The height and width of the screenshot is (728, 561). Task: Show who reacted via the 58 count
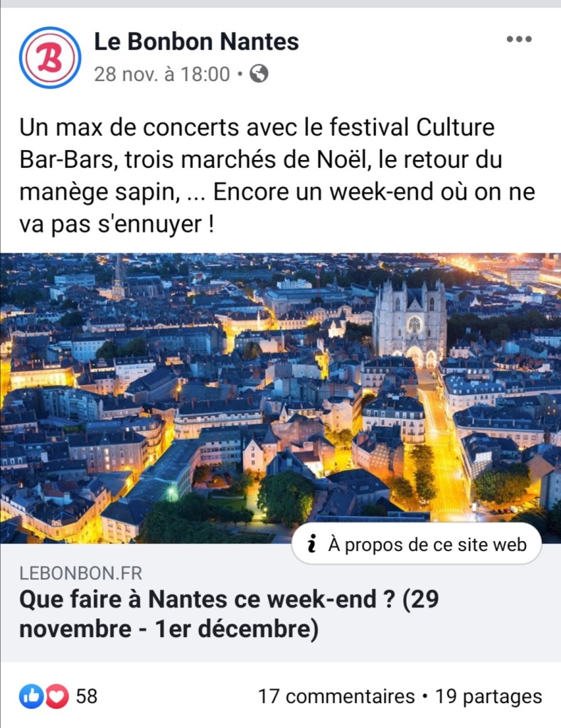pos(87,697)
